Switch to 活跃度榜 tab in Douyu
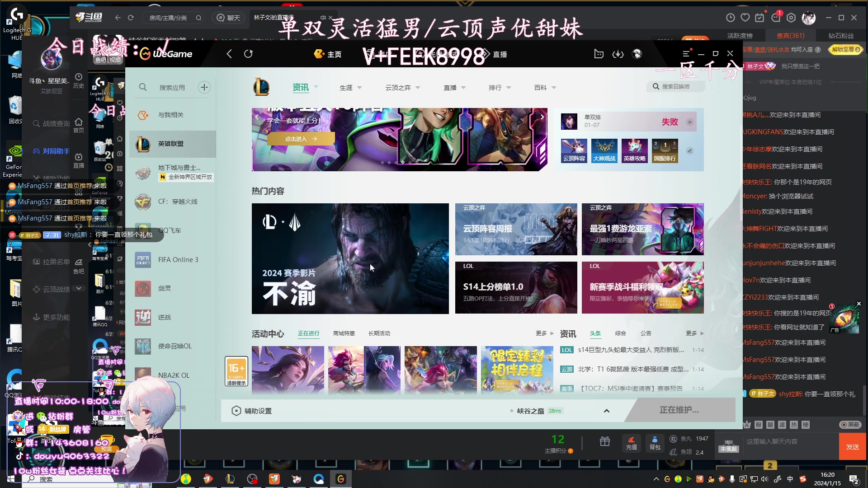Screen dimensions: 868x488 coord(740,36)
